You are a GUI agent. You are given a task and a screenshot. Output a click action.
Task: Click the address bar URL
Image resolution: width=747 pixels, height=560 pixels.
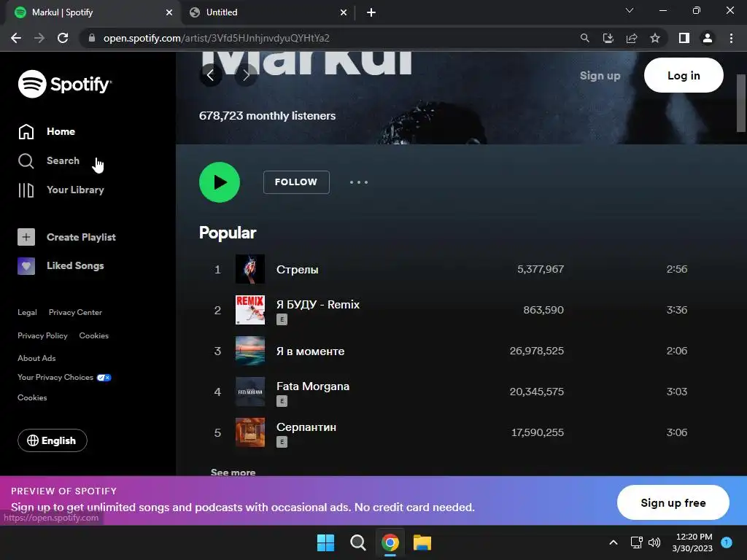(216, 38)
